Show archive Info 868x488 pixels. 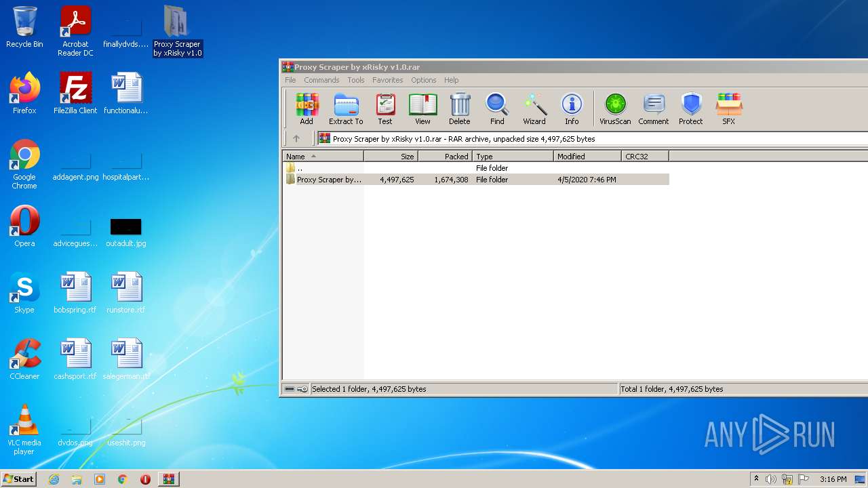572,109
